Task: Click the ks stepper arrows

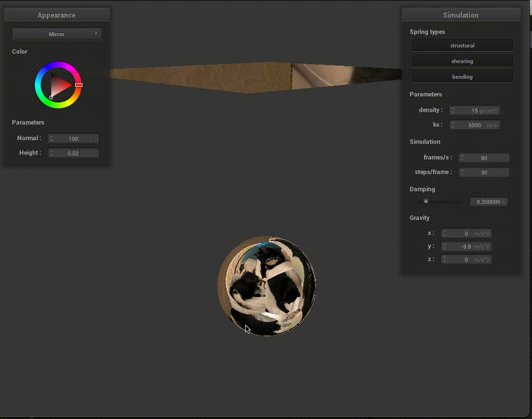Action: [453, 125]
